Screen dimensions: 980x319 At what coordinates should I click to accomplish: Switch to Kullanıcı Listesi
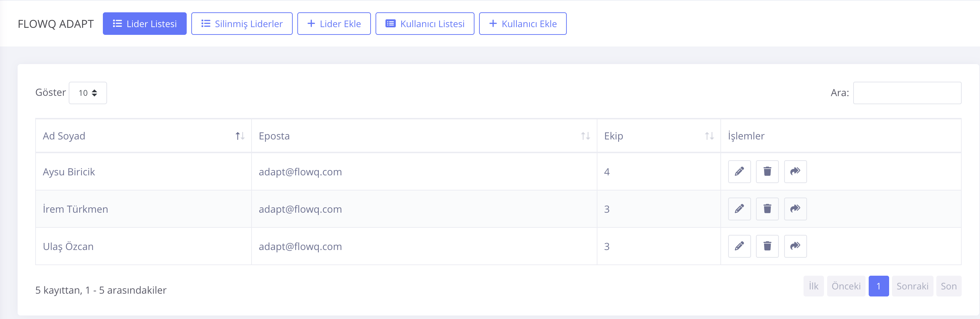coord(424,24)
